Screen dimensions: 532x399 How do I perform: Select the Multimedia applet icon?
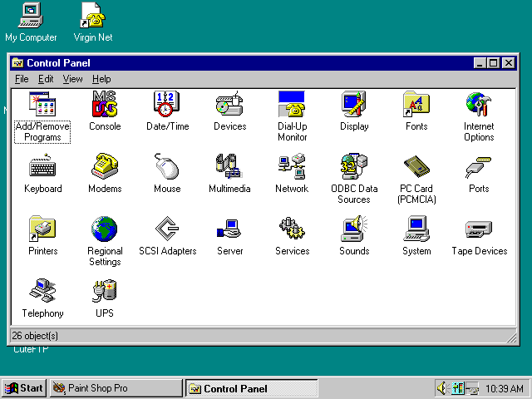pos(229,166)
